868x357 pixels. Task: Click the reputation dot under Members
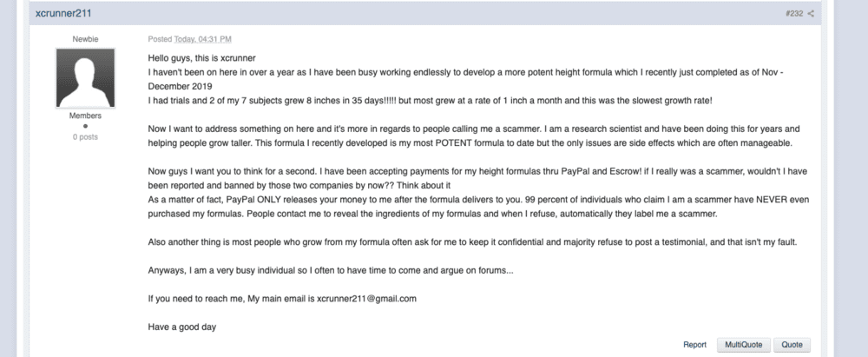(85, 126)
